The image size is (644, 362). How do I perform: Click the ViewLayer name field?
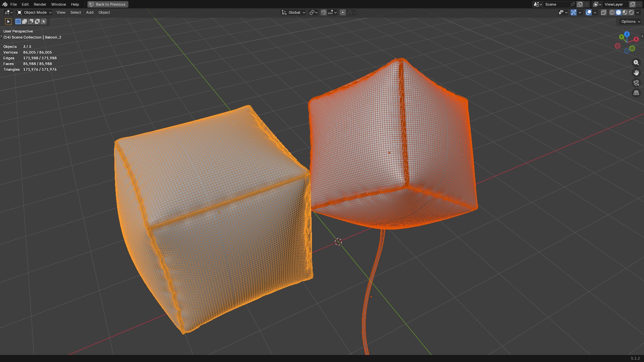(616, 4)
